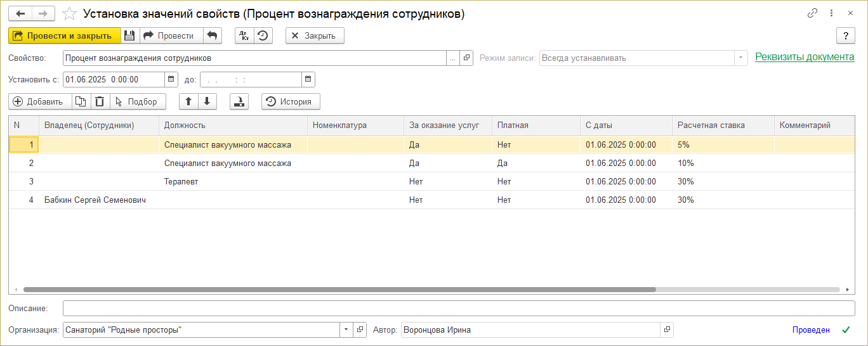Open the three-dot more actions menu
The width and height of the screenshot is (868, 346).
(831, 13)
